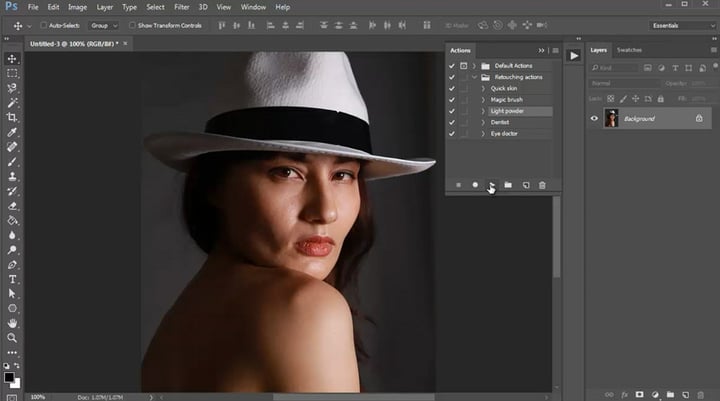Select the Type tool
This screenshot has height=401, width=720.
tap(12, 279)
